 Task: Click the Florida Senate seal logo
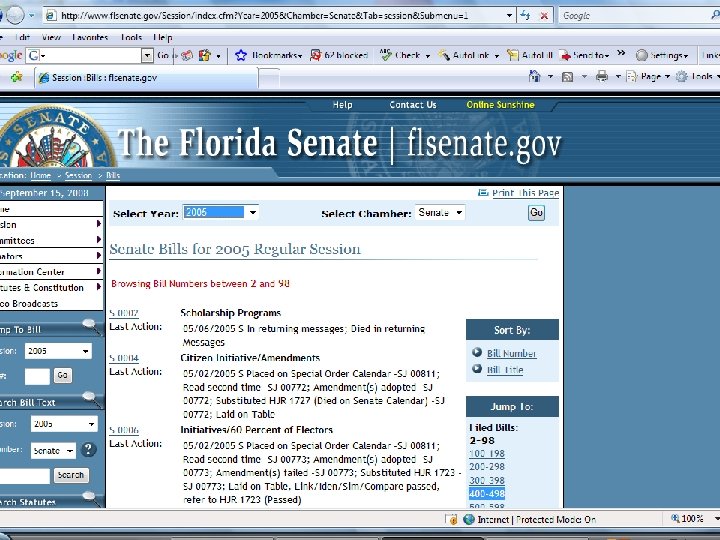click(55, 137)
